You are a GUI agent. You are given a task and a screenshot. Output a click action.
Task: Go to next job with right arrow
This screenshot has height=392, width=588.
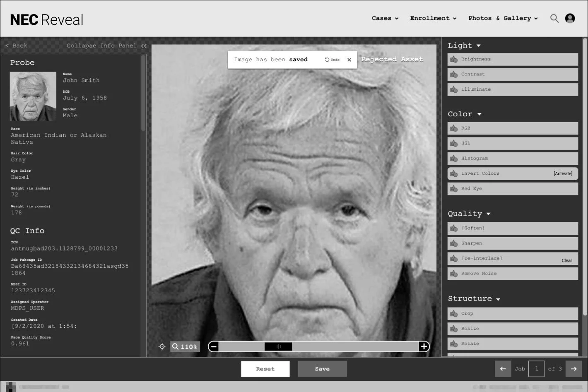pos(574,369)
